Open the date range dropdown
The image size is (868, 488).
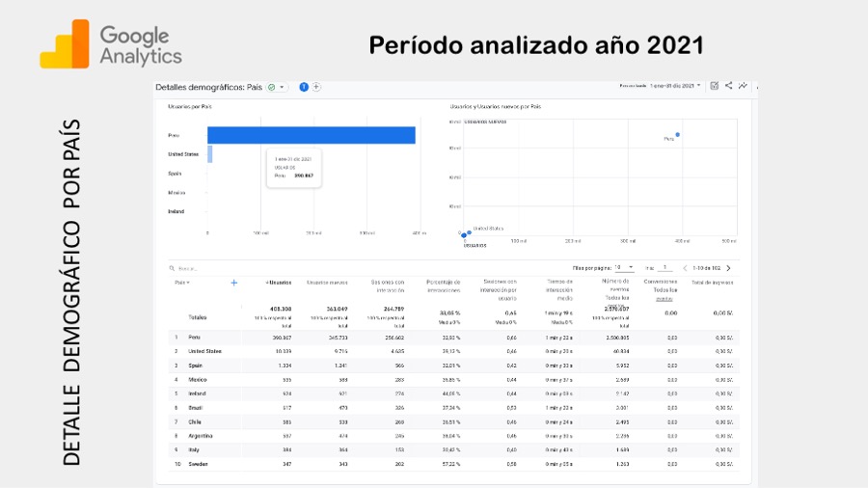[x=675, y=86]
